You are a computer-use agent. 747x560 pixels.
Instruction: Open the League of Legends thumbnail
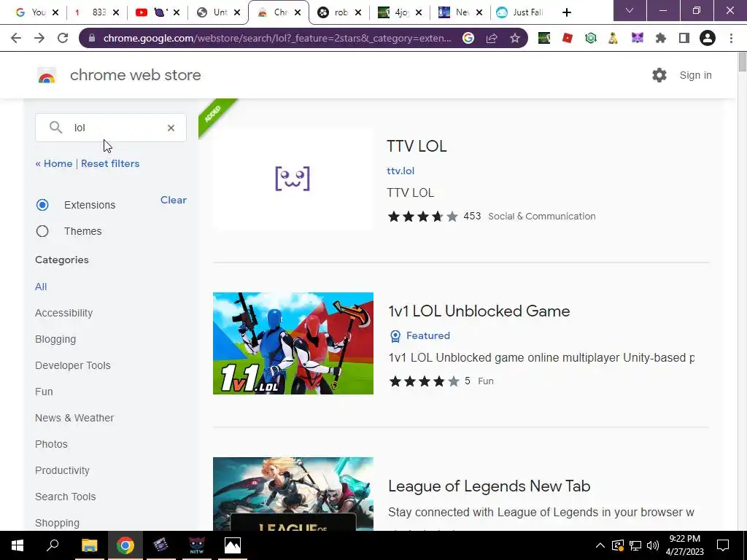[x=293, y=494]
